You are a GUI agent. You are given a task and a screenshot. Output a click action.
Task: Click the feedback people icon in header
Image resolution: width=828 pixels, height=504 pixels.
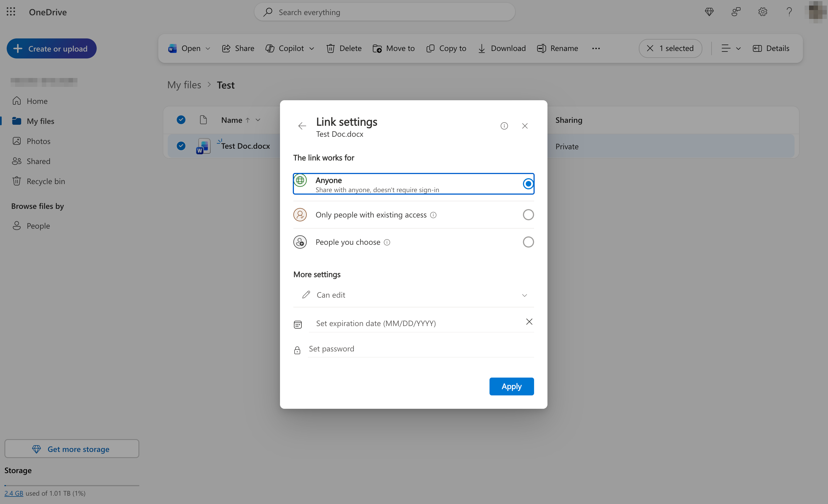[736, 12]
